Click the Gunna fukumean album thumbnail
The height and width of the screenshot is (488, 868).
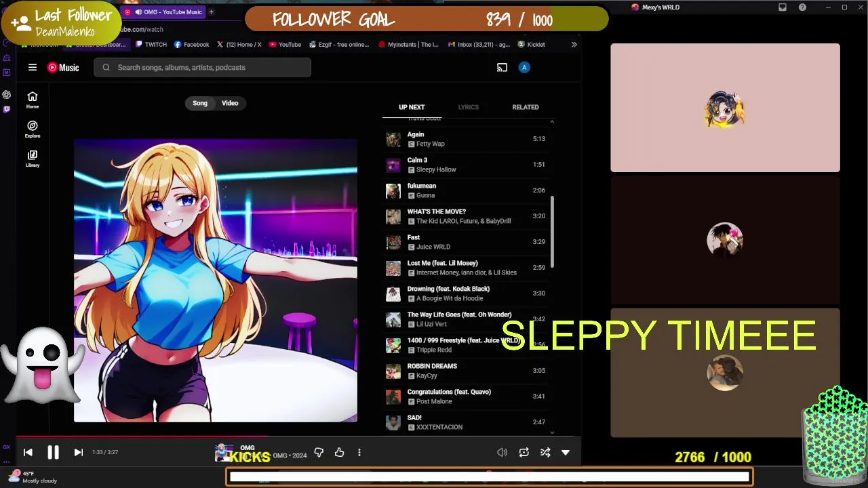(393, 191)
